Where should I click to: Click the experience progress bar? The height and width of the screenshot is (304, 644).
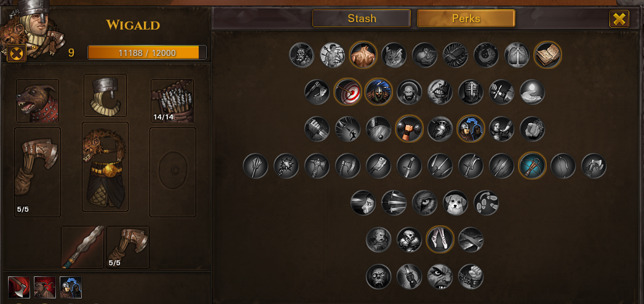pos(147,52)
